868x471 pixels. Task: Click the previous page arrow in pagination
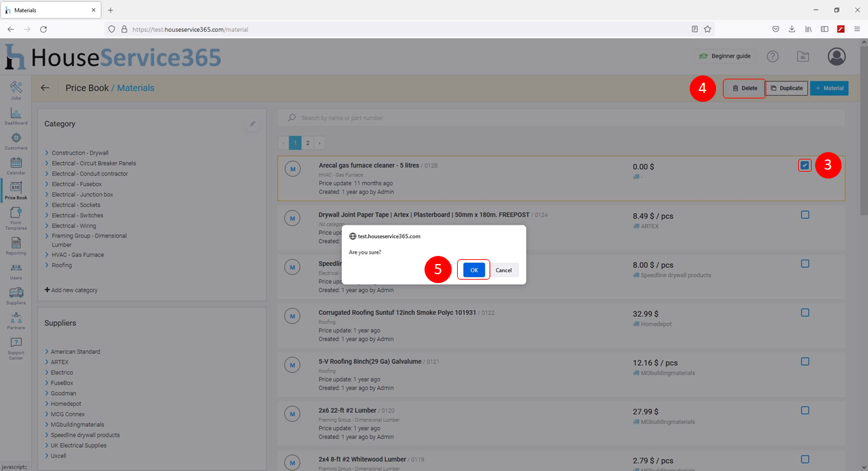(x=283, y=143)
